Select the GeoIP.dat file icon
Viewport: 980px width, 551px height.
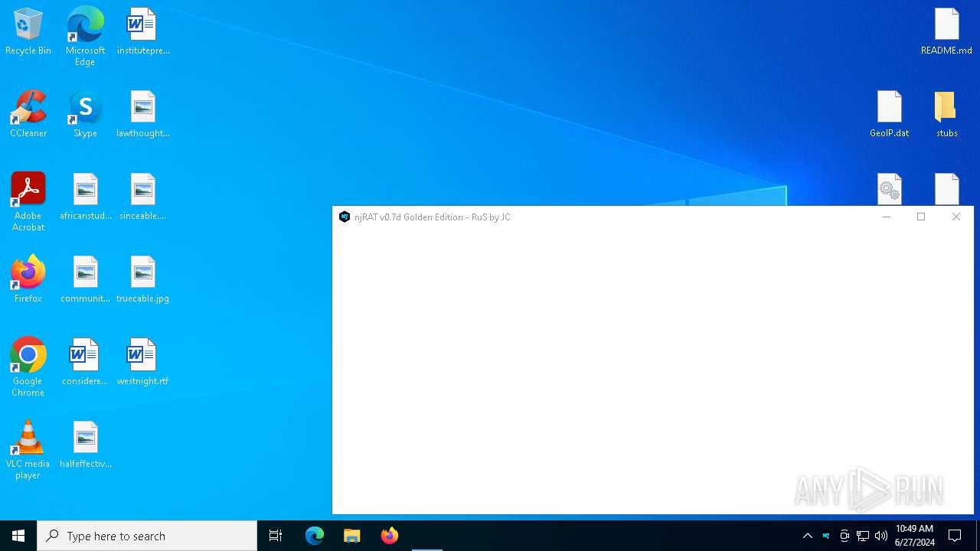[x=890, y=114]
